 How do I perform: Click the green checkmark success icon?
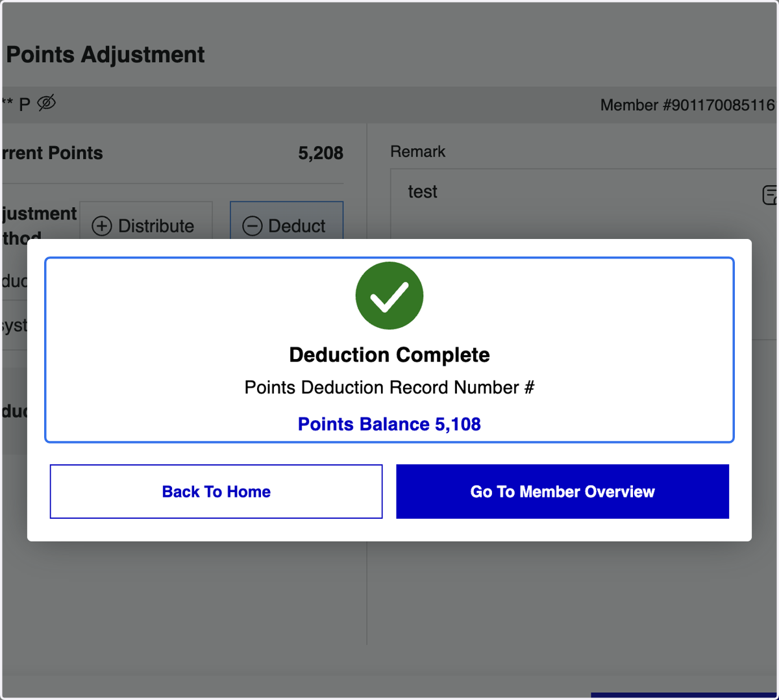click(x=389, y=295)
